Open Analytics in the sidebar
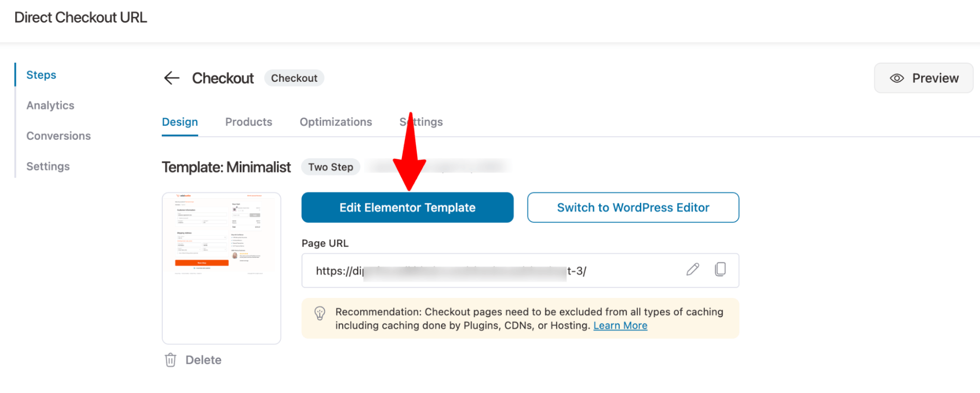980x393 pixels. 50,105
